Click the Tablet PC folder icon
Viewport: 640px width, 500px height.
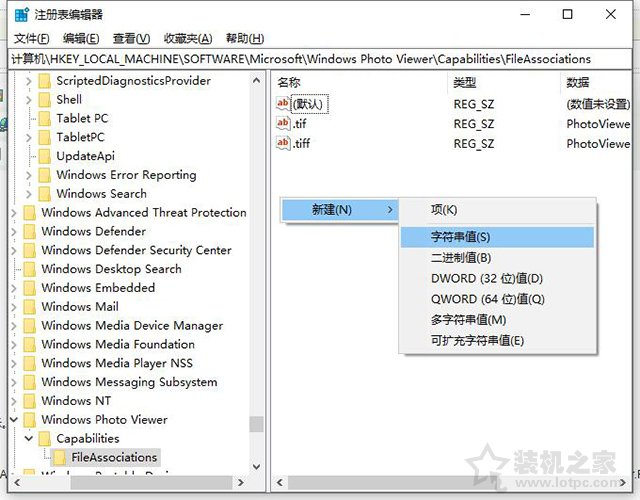44,118
